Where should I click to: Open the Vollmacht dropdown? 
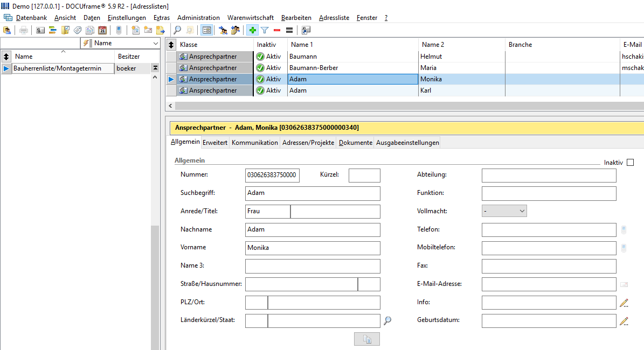click(x=504, y=211)
